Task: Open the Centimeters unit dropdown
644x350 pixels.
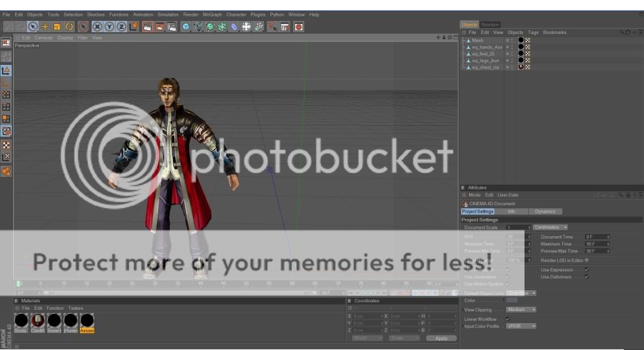Action: [551, 227]
